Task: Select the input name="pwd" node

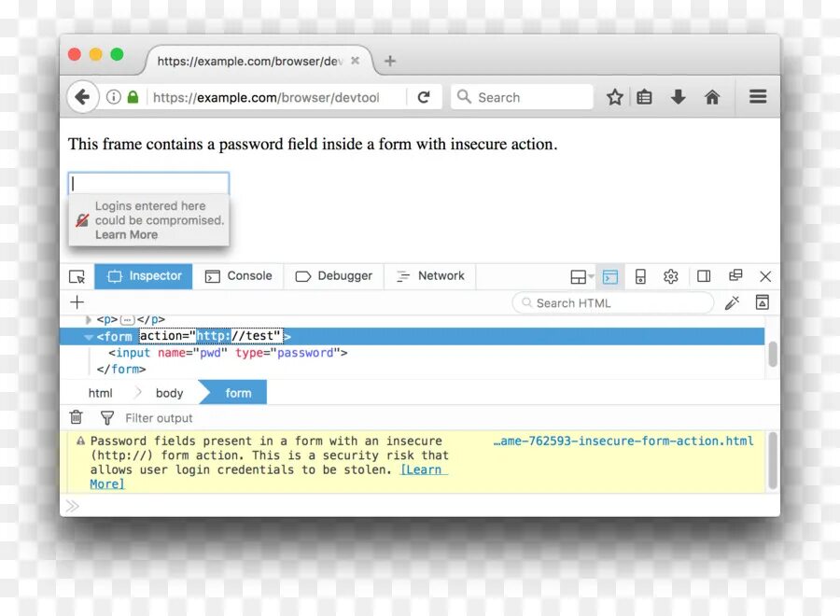Action: 228,353
